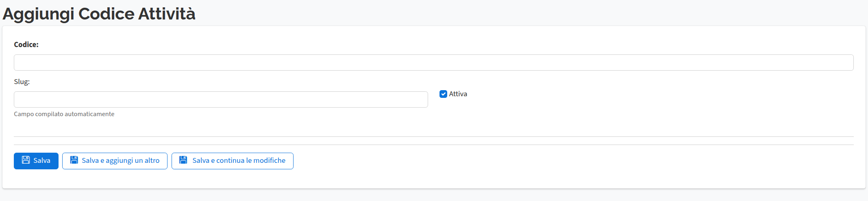Click 'Salva e aggiungi un altro' button
Viewport: 868px width, 201px height.
(x=115, y=161)
